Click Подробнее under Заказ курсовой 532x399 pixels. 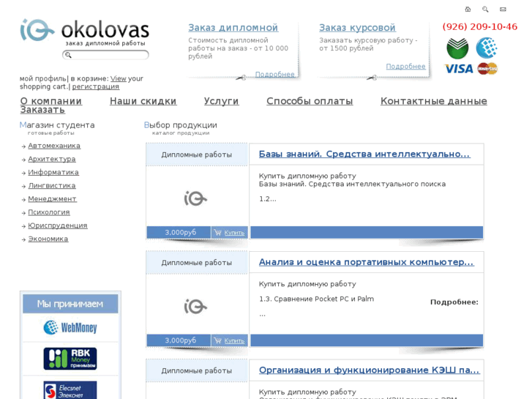[406, 66]
